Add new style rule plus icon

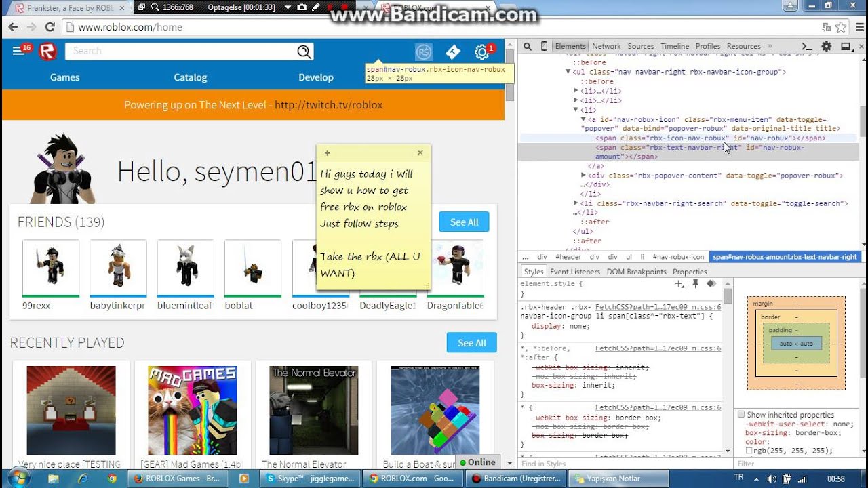[679, 284]
